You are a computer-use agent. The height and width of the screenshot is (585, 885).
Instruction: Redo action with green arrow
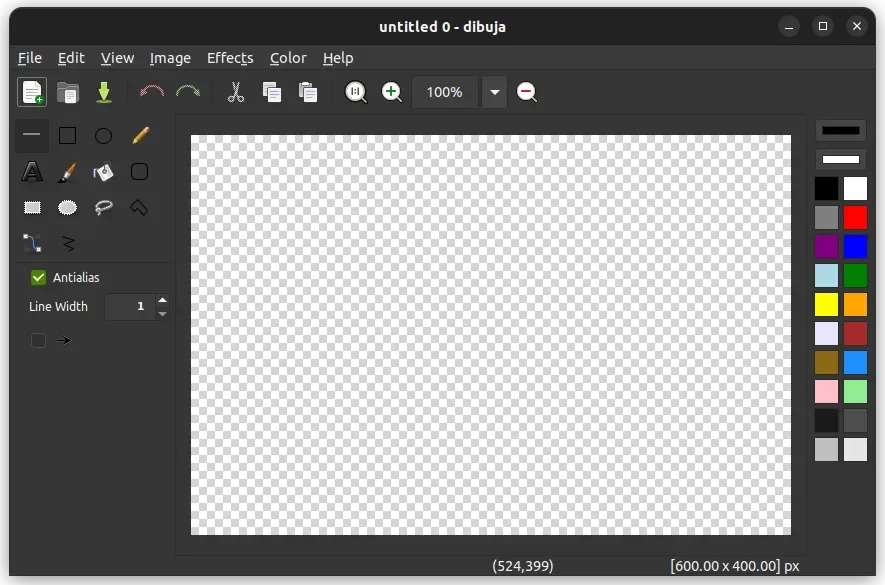[x=188, y=91]
